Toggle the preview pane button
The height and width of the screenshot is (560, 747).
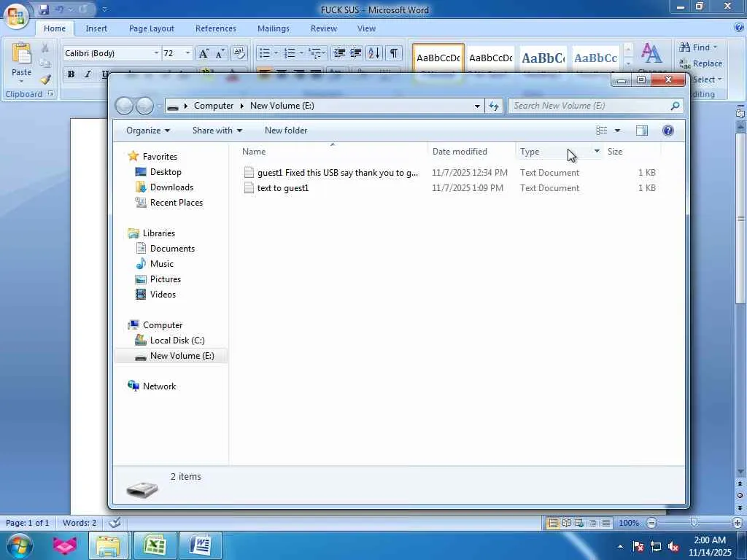coord(642,131)
